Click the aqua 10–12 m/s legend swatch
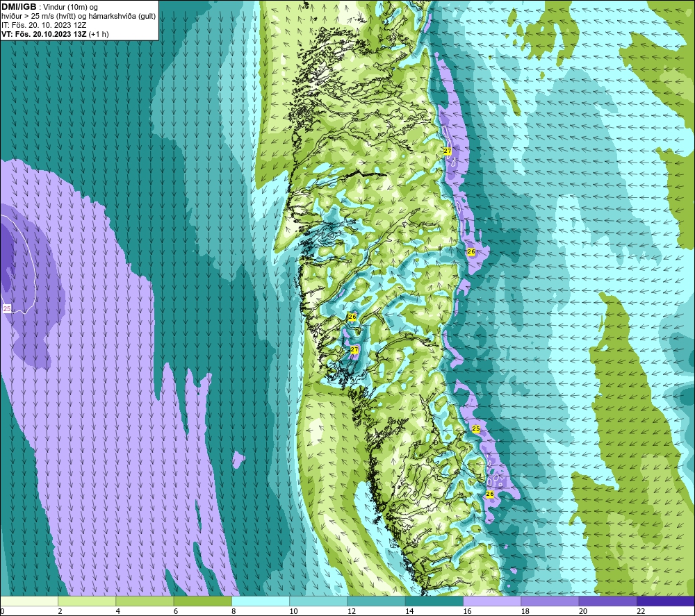Viewport: 695px width, 616px height. pos(318,601)
